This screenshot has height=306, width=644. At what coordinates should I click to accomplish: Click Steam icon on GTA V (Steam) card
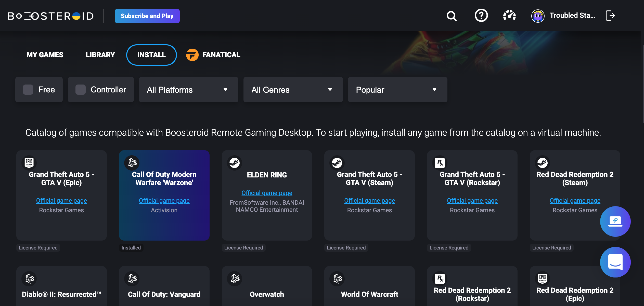click(x=337, y=162)
